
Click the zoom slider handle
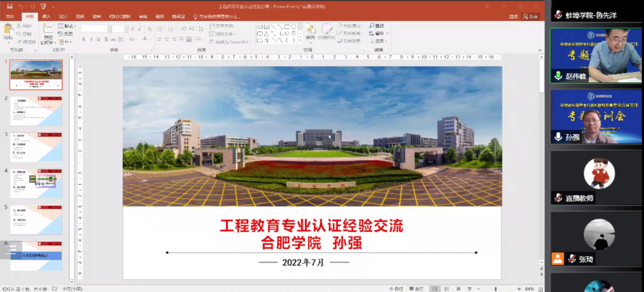[496, 289]
